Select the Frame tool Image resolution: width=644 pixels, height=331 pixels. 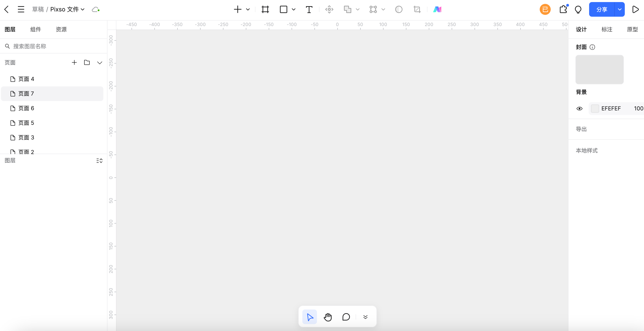265,10
